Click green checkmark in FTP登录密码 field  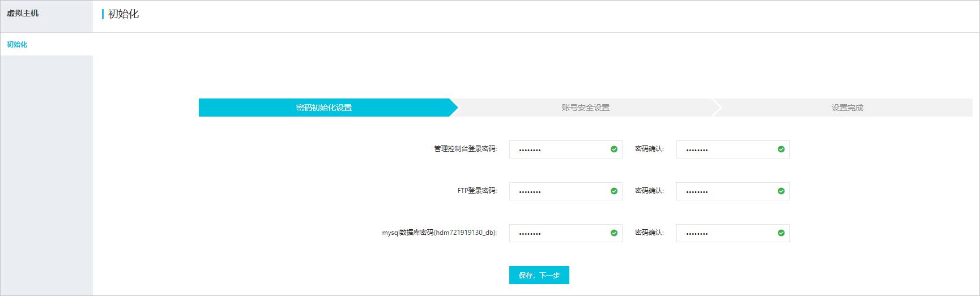pyautogui.click(x=614, y=191)
